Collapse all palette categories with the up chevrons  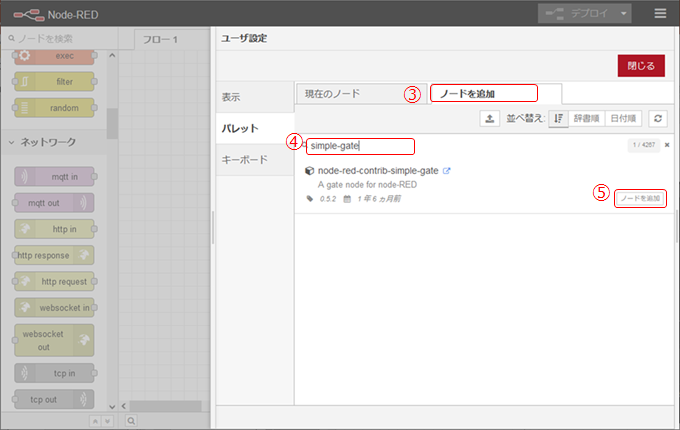[95, 421]
